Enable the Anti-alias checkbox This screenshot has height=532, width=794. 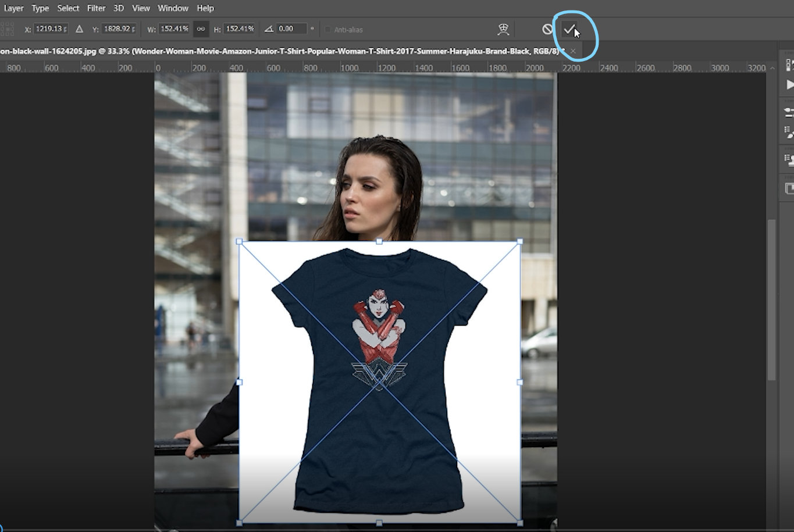[329, 29]
